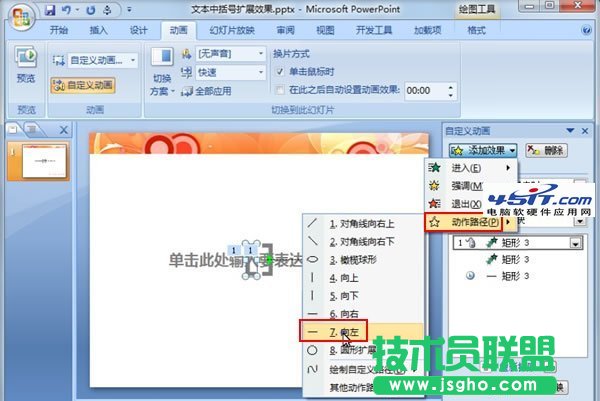Switch to the 视图 ribbon tab

[325, 30]
